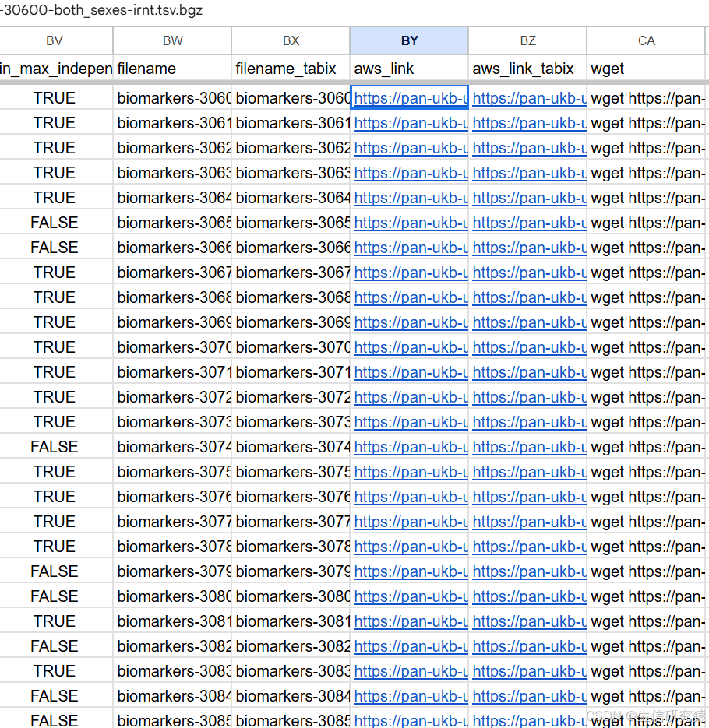Screen dimensions: 709x728
Task: Select wget cell in biomarkers-3063 row
Action: [646, 173]
